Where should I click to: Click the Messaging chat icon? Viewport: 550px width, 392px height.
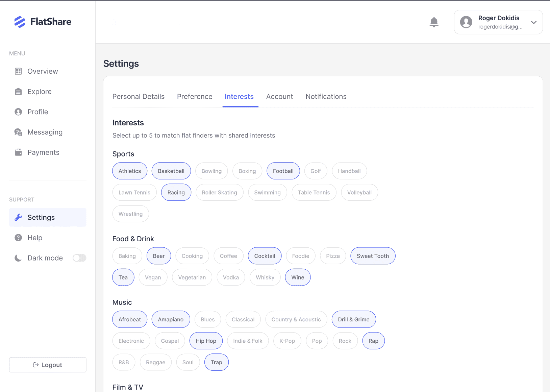click(x=18, y=132)
